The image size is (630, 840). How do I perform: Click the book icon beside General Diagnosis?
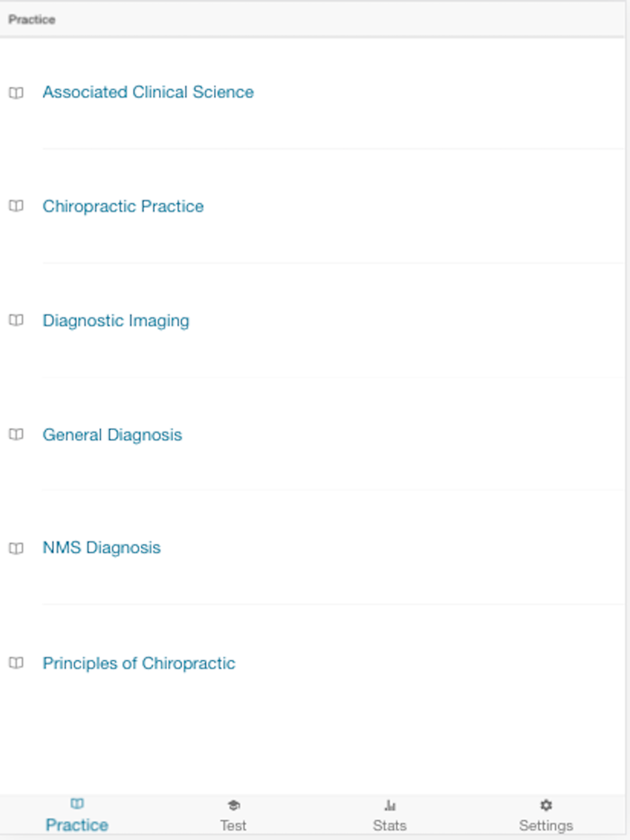[x=16, y=434]
